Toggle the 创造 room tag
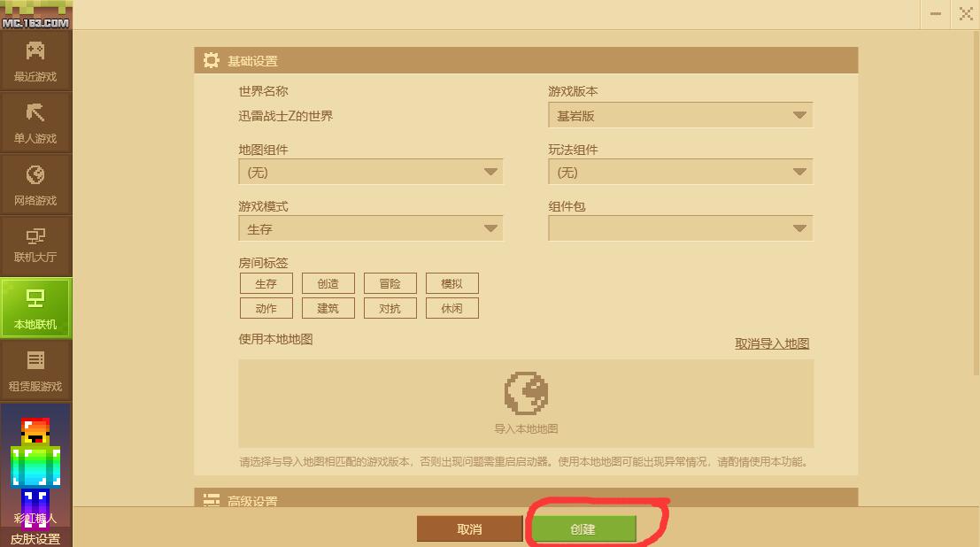This screenshot has width=980, height=547. pos(328,283)
